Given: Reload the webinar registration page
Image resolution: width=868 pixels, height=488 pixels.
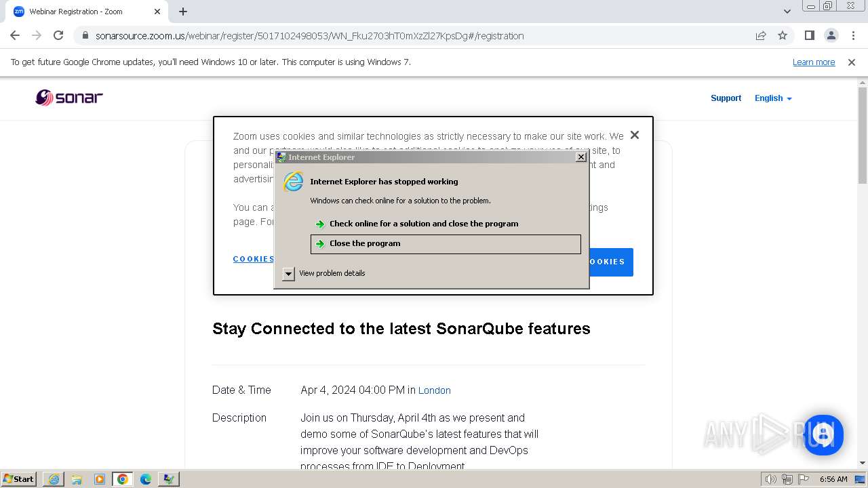Looking at the screenshot, I should tap(58, 35).
